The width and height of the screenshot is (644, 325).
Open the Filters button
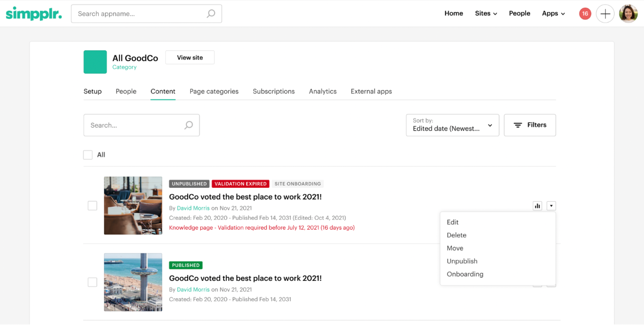pyautogui.click(x=530, y=125)
